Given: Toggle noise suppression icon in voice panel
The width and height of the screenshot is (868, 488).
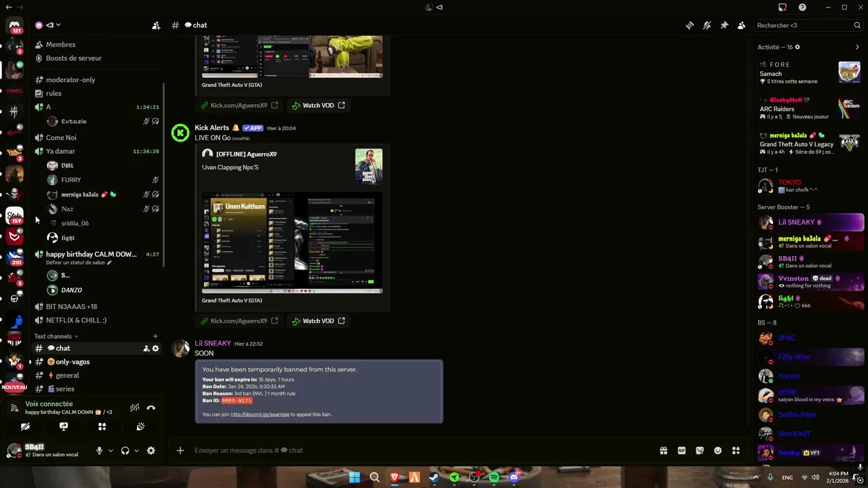Looking at the screenshot, I should coord(135,407).
